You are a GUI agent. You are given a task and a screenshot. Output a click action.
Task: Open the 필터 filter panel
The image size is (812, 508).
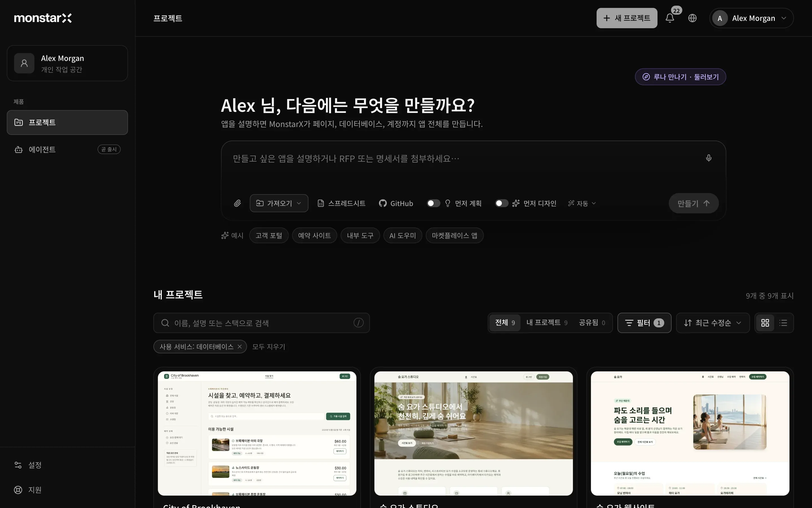click(x=644, y=323)
